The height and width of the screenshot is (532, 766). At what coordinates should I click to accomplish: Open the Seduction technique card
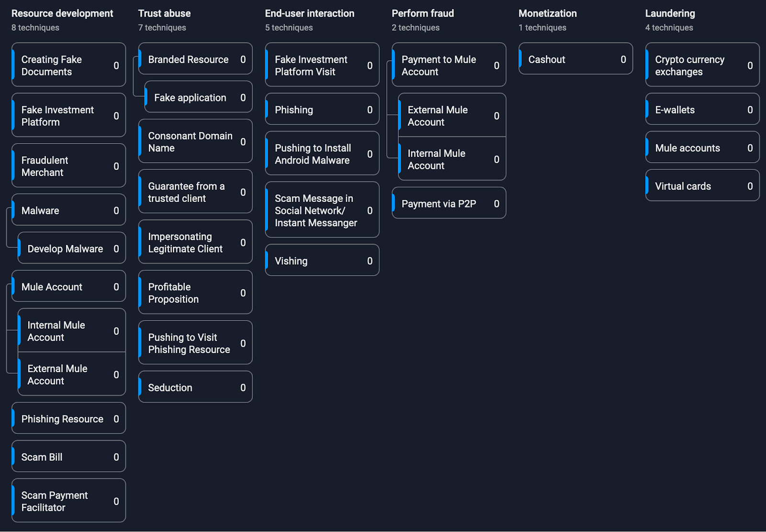(x=195, y=387)
